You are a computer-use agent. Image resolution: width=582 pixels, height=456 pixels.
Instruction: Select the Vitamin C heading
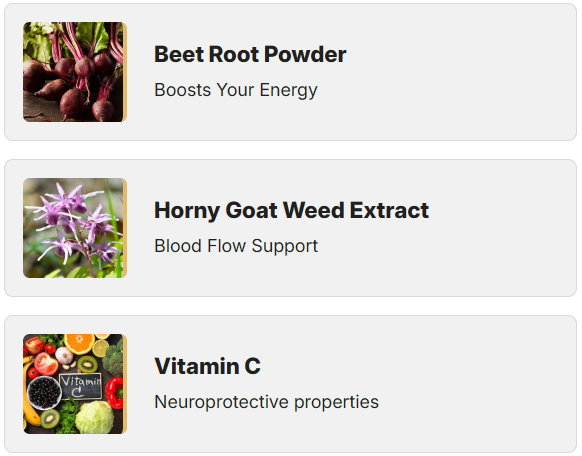(x=207, y=366)
